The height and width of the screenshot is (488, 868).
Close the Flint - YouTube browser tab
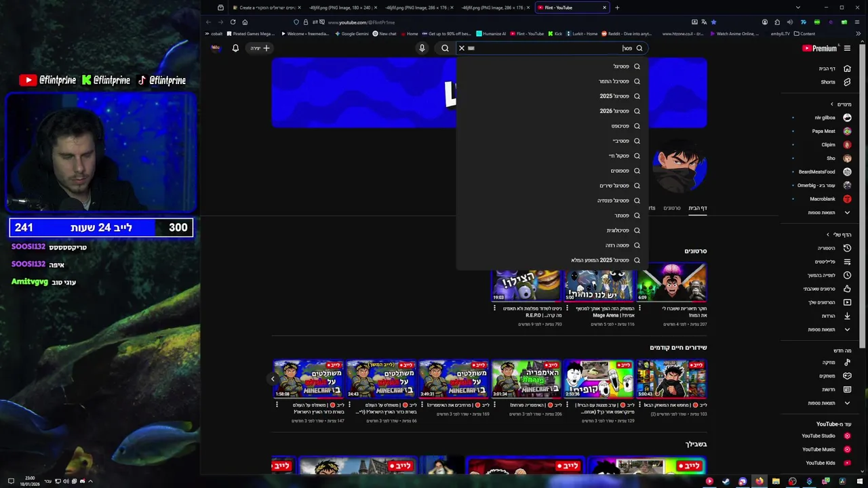604,7
